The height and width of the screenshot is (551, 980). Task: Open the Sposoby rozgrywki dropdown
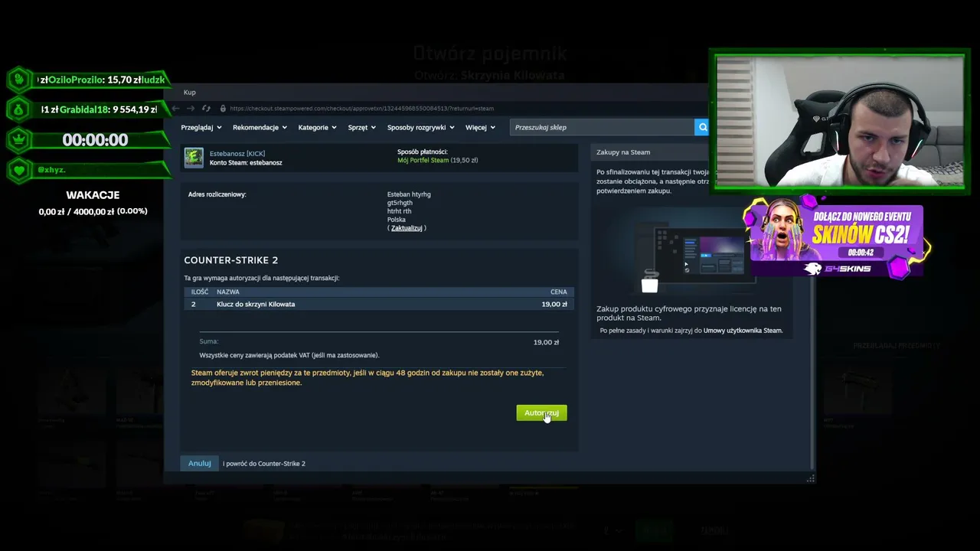click(421, 128)
